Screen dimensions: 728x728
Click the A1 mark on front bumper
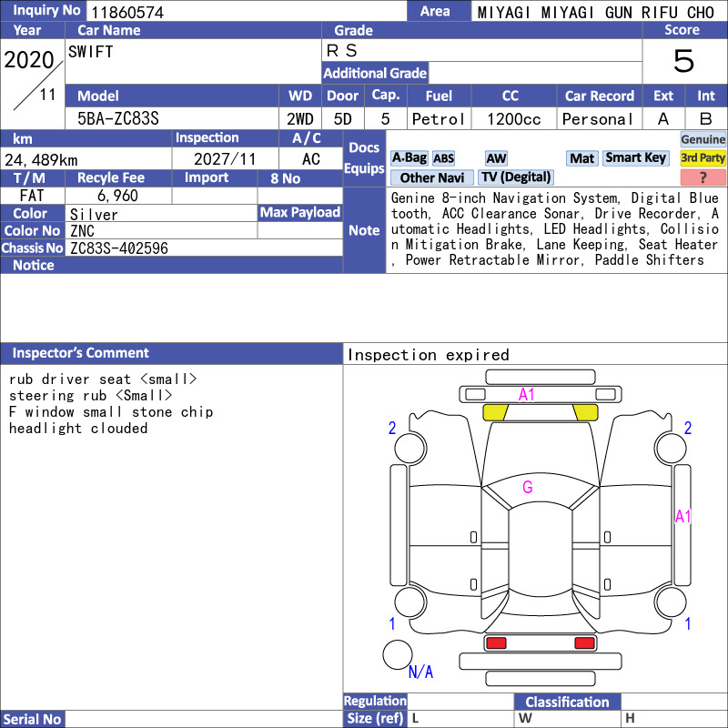[x=527, y=395]
